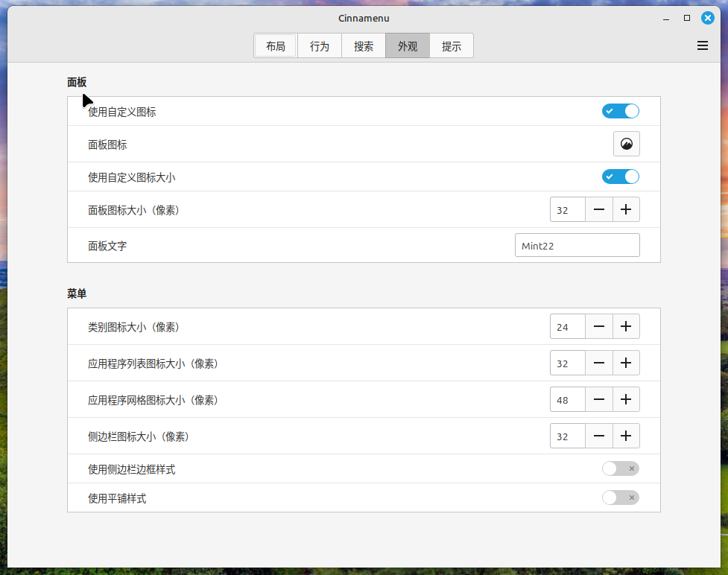The height and width of the screenshot is (575, 728).
Task: Click the 面板 section heading
Action: [x=77, y=82]
